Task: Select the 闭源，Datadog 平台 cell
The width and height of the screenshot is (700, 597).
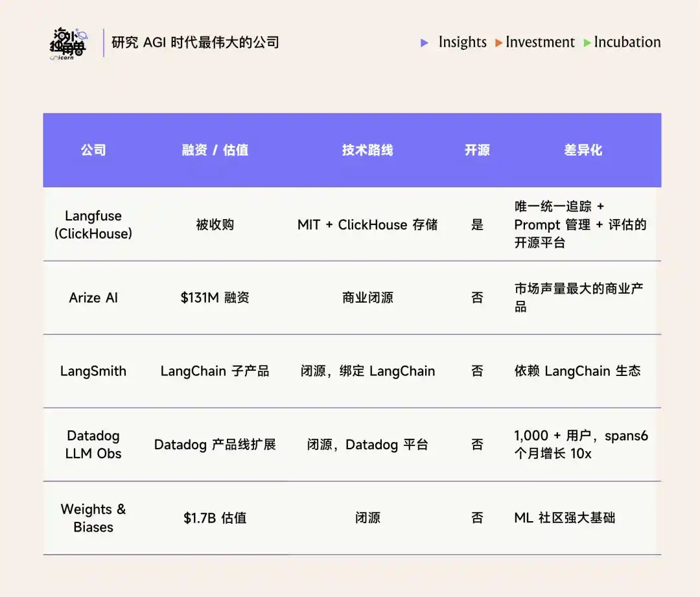Action: [367, 445]
